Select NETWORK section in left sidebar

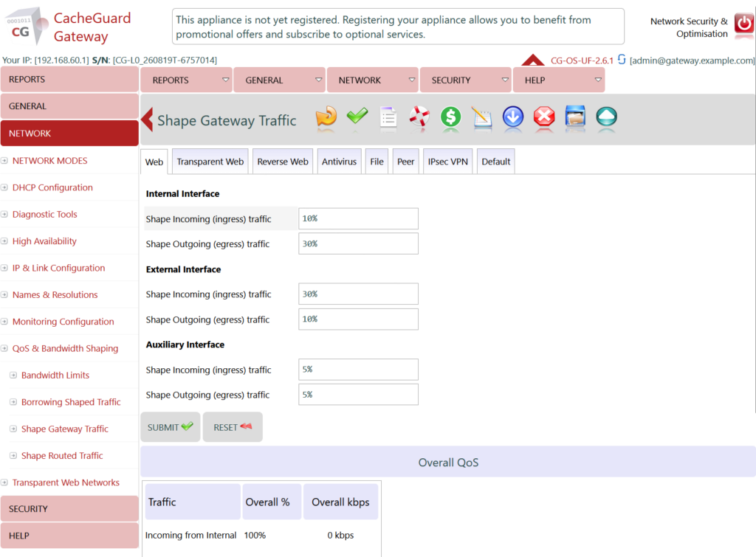point(69,133)
